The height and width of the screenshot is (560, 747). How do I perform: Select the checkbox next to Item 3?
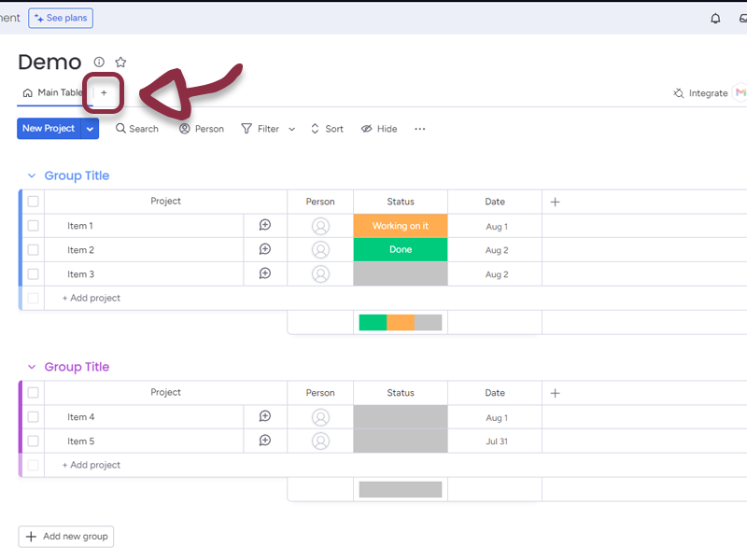pos(34,274)
